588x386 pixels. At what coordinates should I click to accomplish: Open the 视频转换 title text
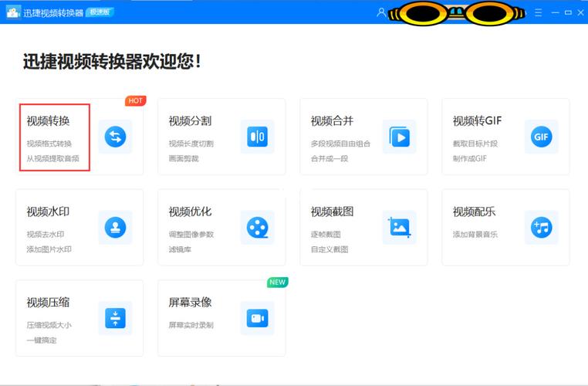(x=48, y=120)
